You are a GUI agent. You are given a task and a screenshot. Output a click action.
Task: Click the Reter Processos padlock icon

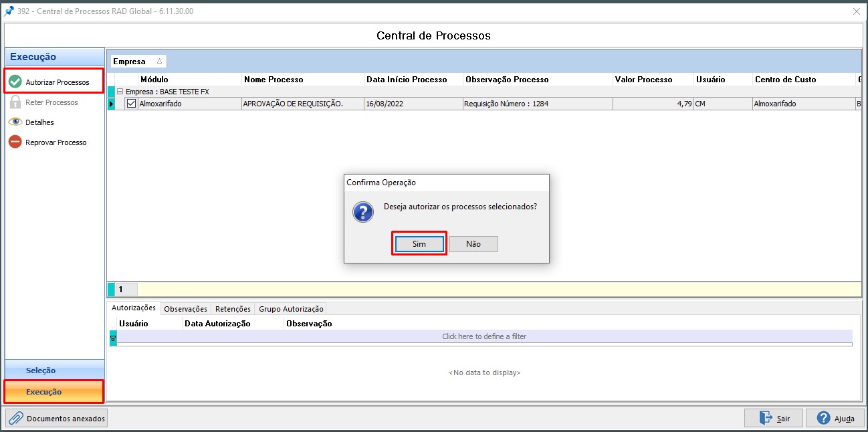click(x=15, y=102)
